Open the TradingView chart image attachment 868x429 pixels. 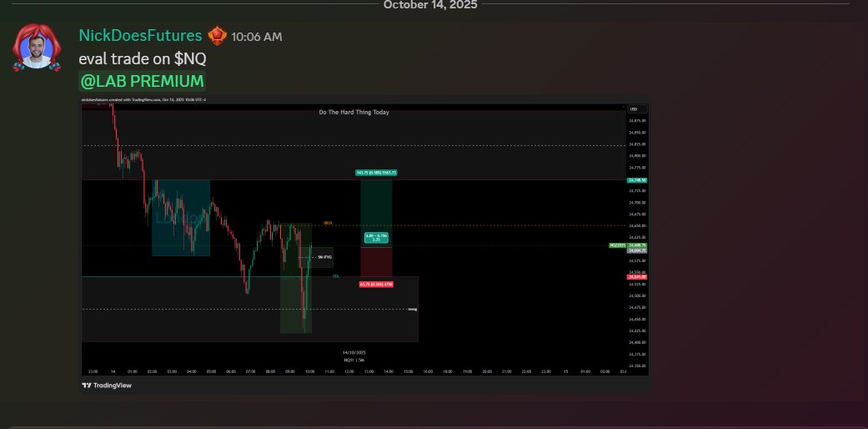pyautogui.click(x=365, y=245)
